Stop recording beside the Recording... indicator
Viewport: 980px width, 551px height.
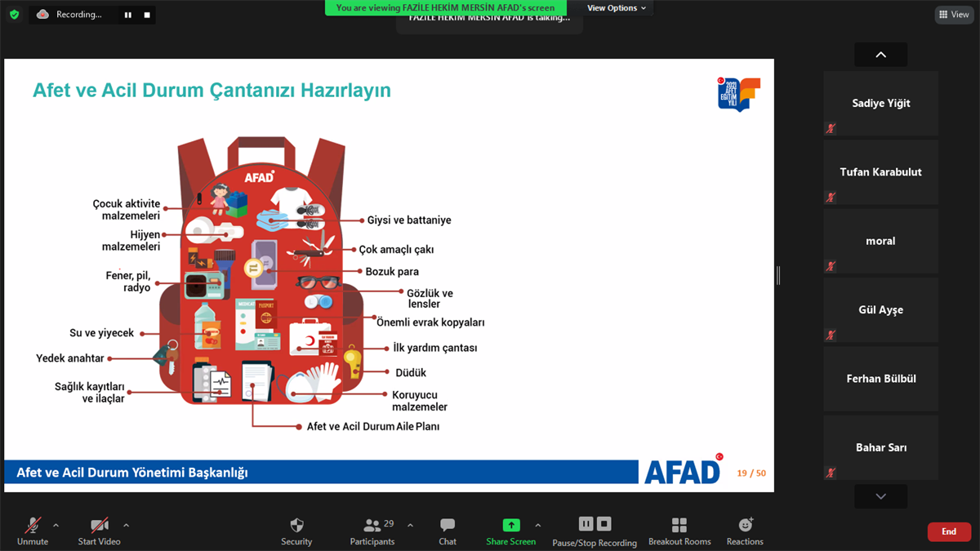click(x=147, y=15)
